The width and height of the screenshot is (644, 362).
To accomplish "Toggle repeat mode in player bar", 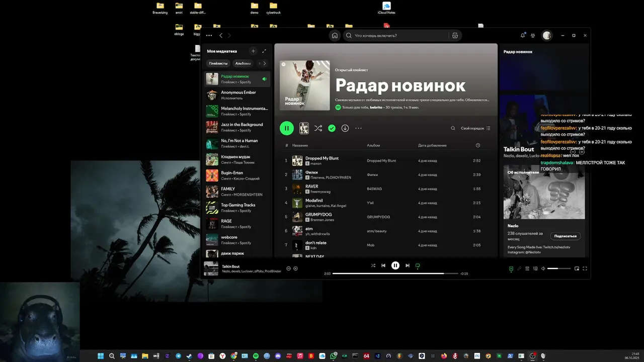I will click(418, 265).
